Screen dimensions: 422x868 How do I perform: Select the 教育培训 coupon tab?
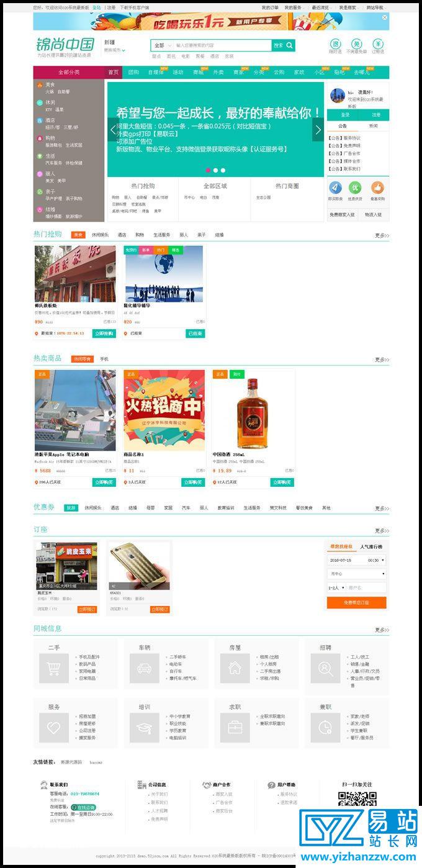pyautogui.click(x=226, y=508)
